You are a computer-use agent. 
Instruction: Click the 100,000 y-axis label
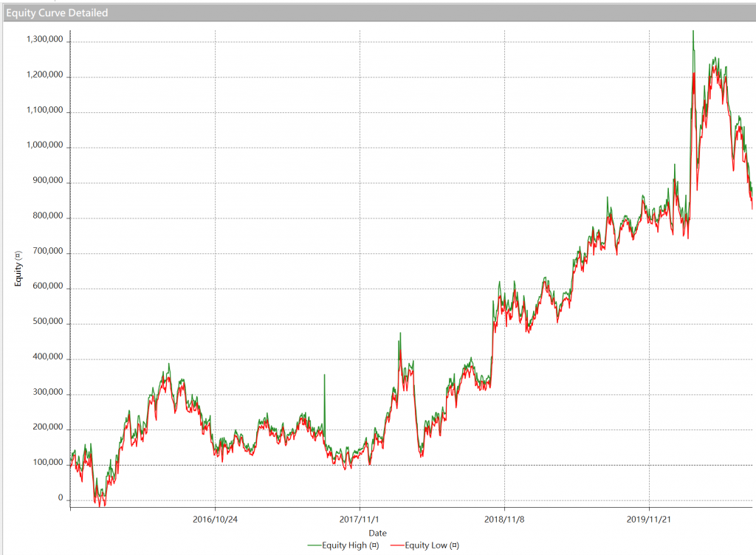pos(48,465)
